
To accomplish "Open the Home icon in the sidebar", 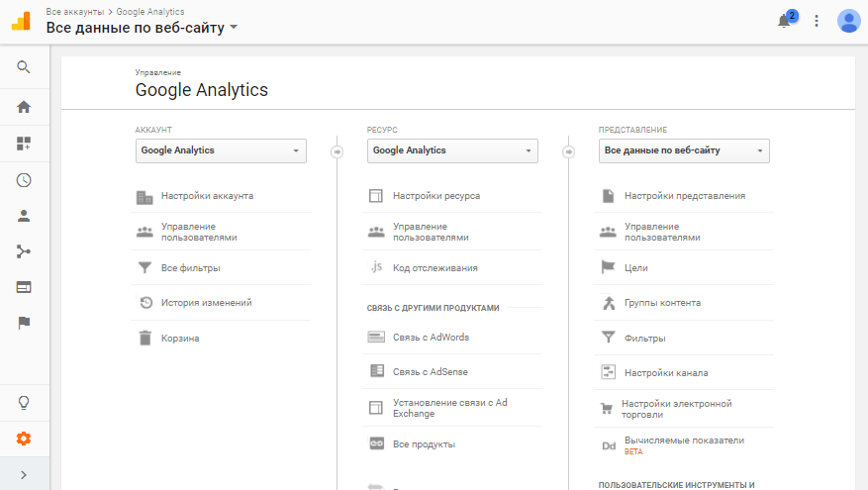I will click(x=24, y=107).
